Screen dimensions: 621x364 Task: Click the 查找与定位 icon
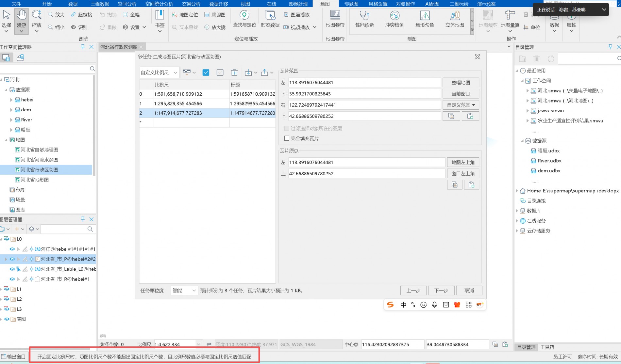(x=244, y=16)
